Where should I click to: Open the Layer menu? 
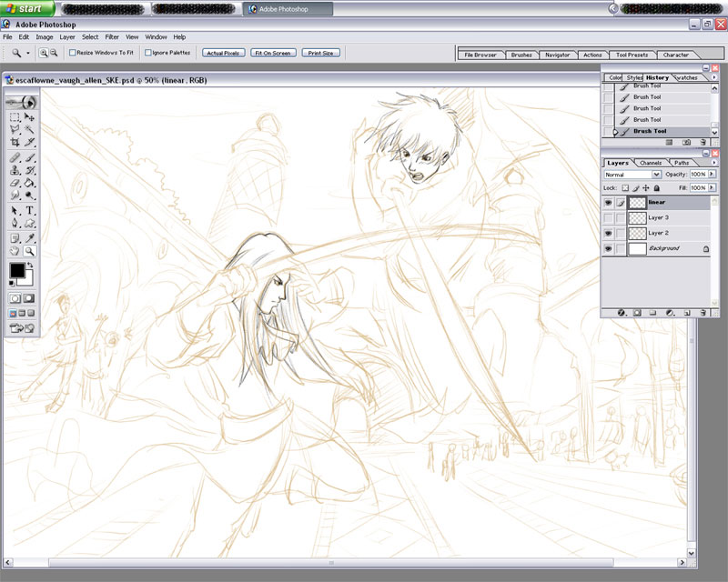pyautogui.click(x=67, y=37)
